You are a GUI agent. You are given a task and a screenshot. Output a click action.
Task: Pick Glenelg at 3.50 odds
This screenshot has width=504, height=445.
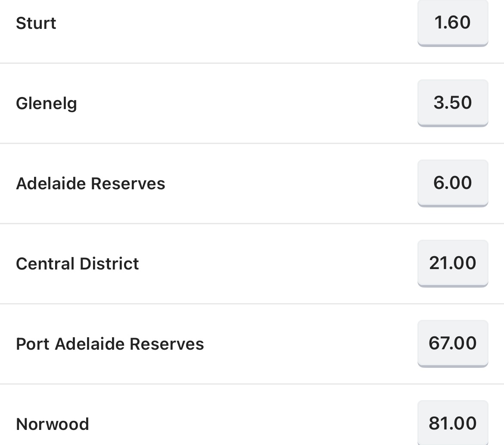453,103
